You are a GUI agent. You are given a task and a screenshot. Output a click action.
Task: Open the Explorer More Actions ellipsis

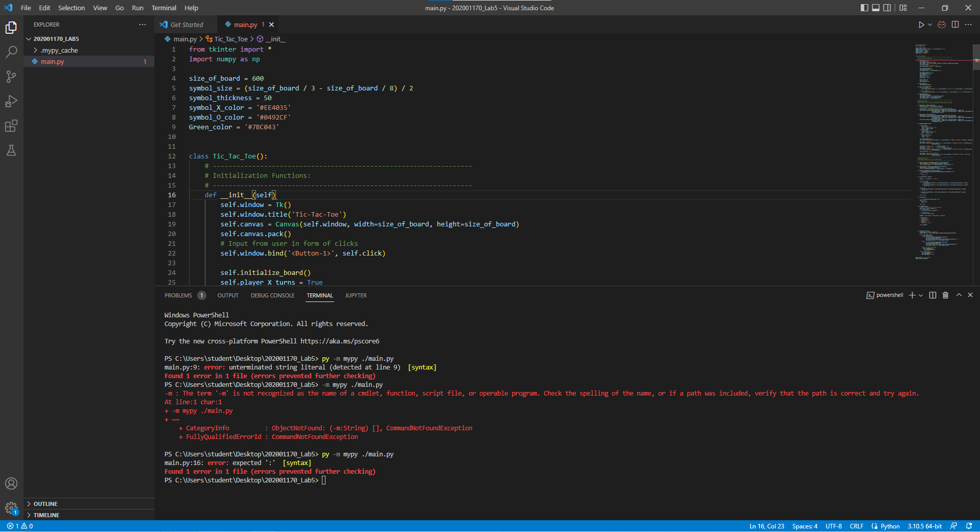click(x=143, y=25)
